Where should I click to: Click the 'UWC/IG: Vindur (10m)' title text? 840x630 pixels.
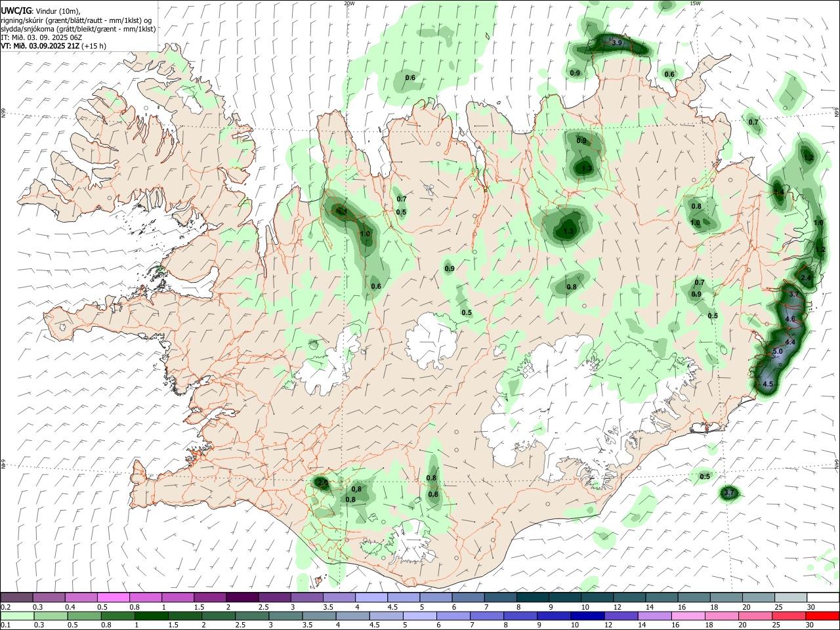41,10
